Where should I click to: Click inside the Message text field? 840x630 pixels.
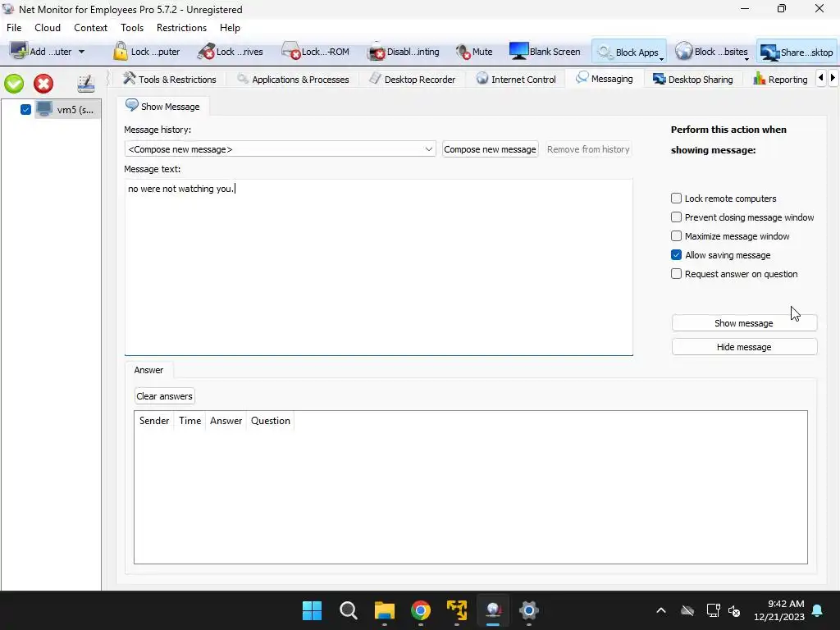(x=378, y=267)
